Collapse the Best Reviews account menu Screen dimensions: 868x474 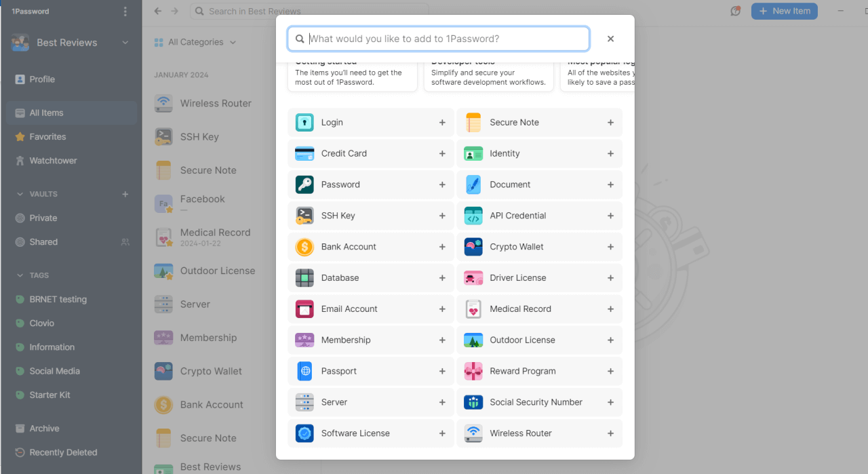click(125, 42)
